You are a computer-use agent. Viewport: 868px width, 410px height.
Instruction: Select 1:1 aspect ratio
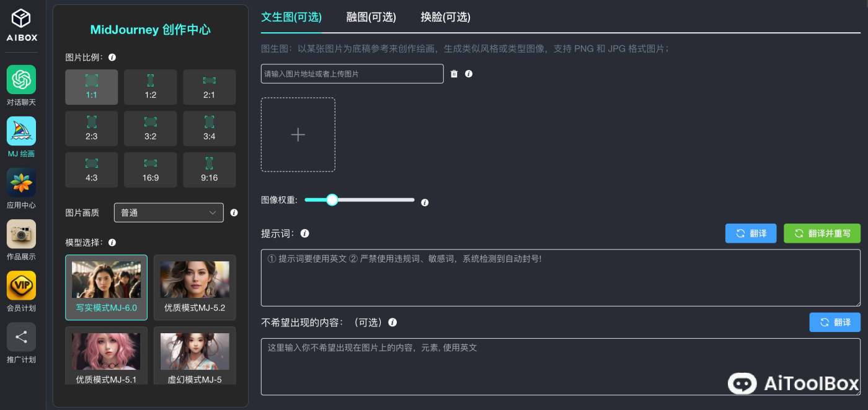[92, 87]
